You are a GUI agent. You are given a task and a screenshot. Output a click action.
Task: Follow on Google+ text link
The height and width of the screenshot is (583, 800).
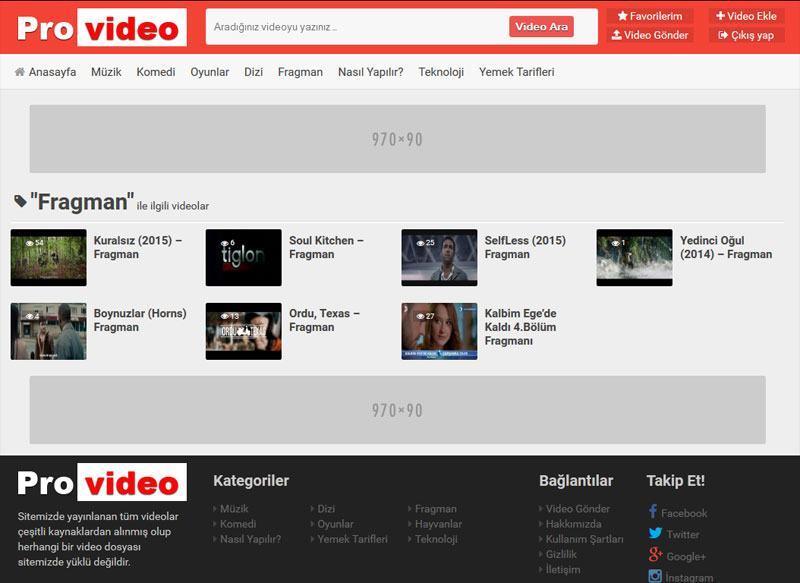coord(686,556)
